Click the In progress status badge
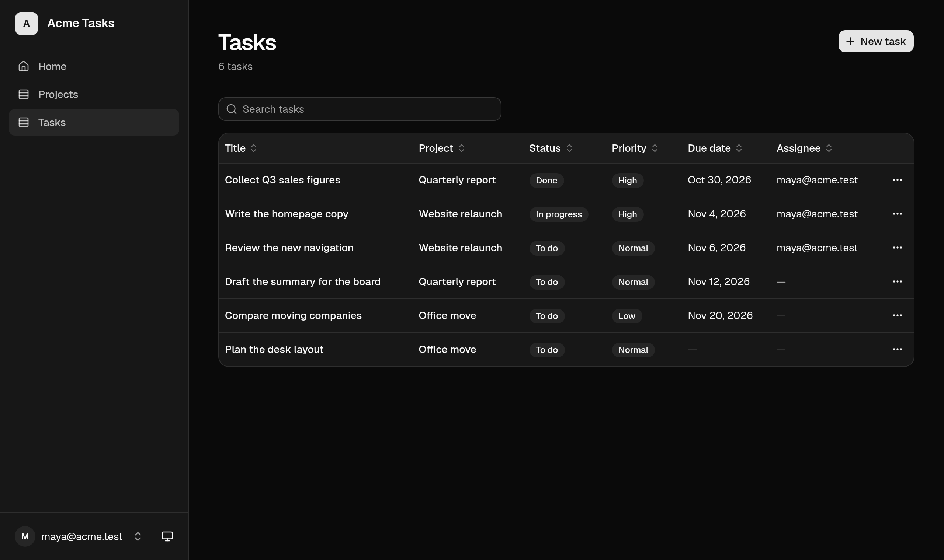The image size is (944, 560). click(x=559, y=214)
